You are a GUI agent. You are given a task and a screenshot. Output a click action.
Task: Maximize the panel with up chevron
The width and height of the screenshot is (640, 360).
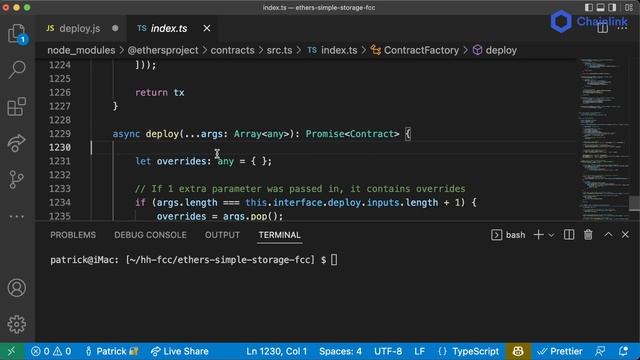pyautogui.click(x=608, y=235)
